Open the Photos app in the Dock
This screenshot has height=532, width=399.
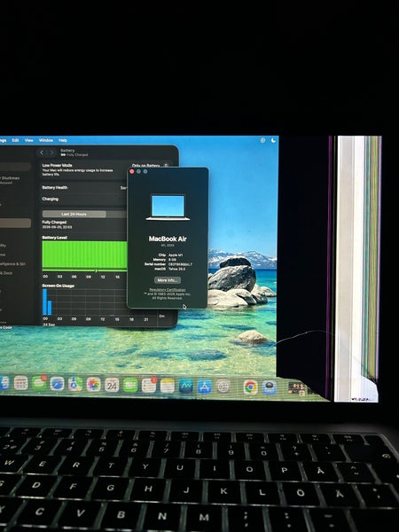(x=94, y=385)
